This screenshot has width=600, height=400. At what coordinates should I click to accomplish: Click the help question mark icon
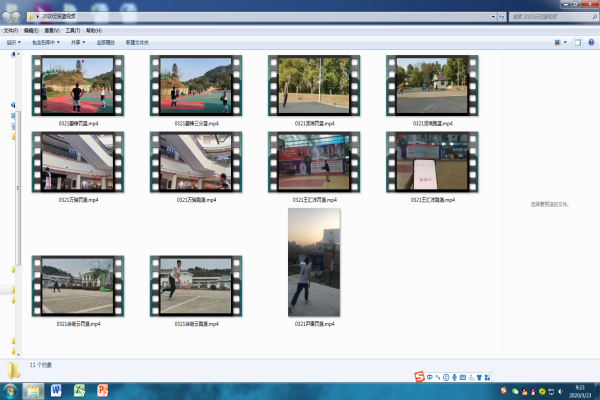click(x=591, y=42)
